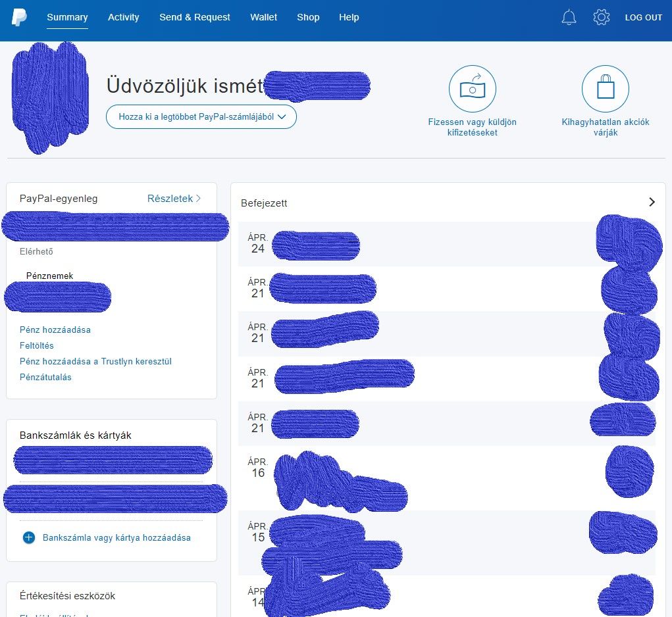
Task: Open Részletek balance details link
Action: tap(174, 199)
